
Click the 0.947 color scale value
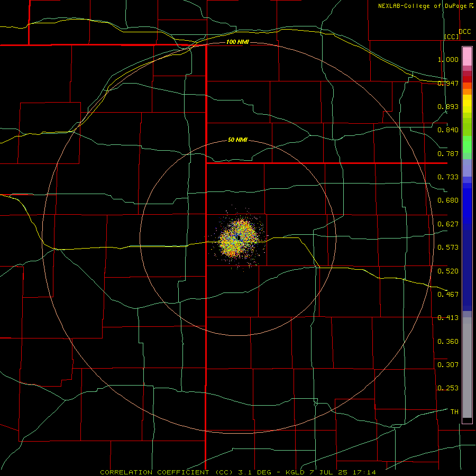point(448,83)
